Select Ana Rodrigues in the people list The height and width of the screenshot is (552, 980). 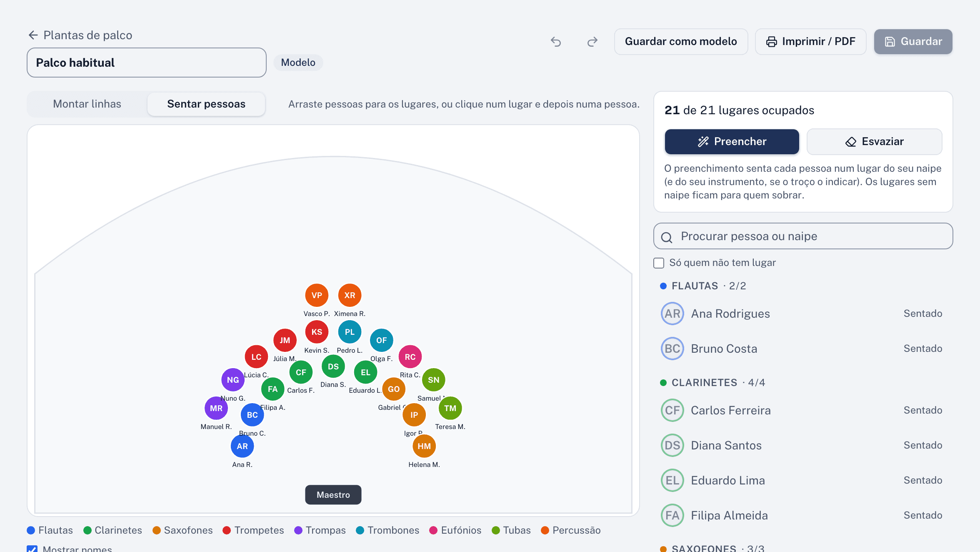pyautogui.click(x=802, y=314)
